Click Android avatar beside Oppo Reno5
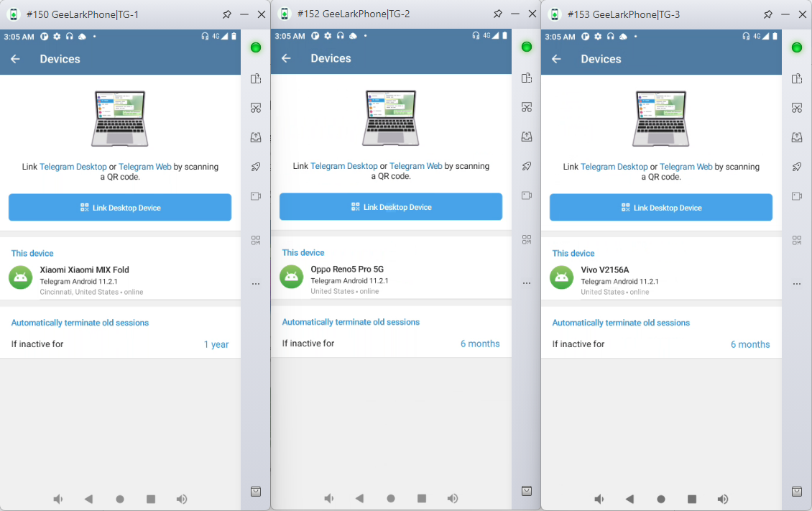The image size is (812, 511). tap(292, 277)
